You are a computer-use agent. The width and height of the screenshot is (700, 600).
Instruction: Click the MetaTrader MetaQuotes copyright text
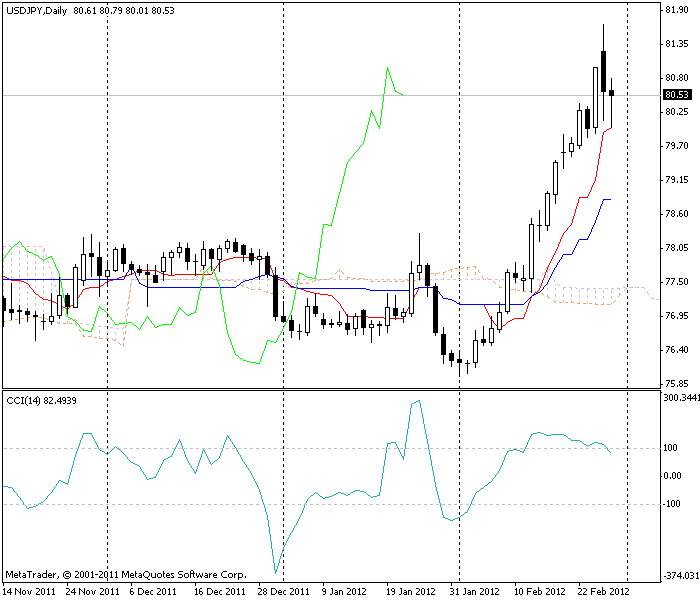click(x=125, y=575)
